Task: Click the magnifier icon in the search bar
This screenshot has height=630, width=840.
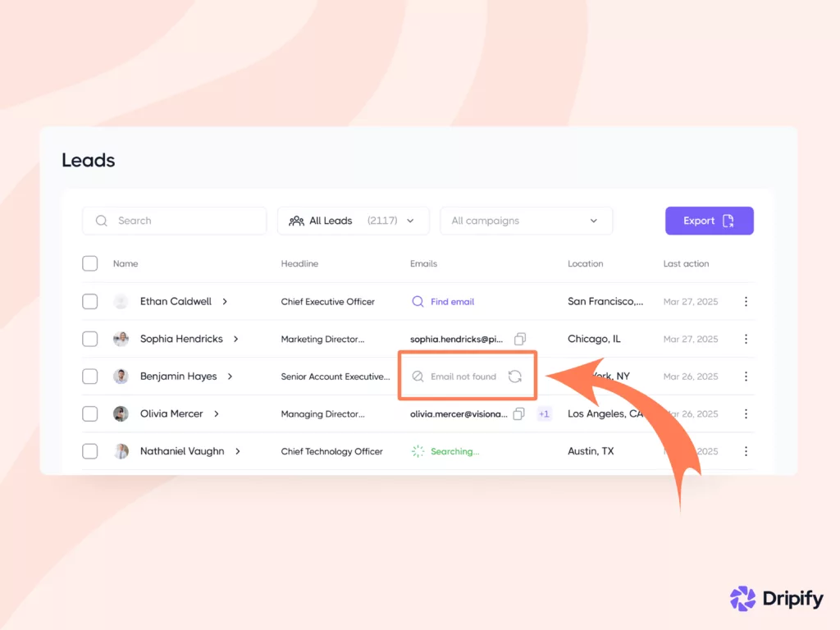Action: pos(101,221)
